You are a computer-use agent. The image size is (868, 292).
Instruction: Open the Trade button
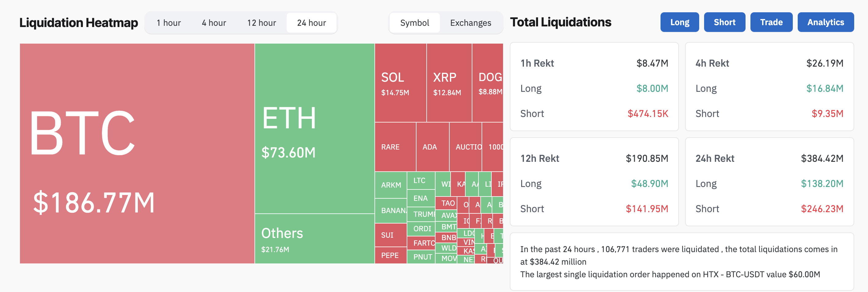[771, 22]
